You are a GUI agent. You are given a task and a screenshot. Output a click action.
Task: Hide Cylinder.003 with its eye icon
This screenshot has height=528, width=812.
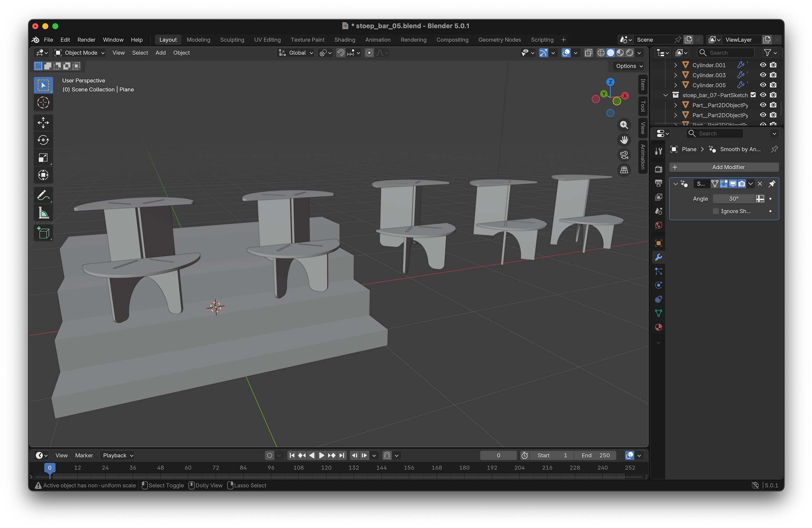tap(763, 75)
